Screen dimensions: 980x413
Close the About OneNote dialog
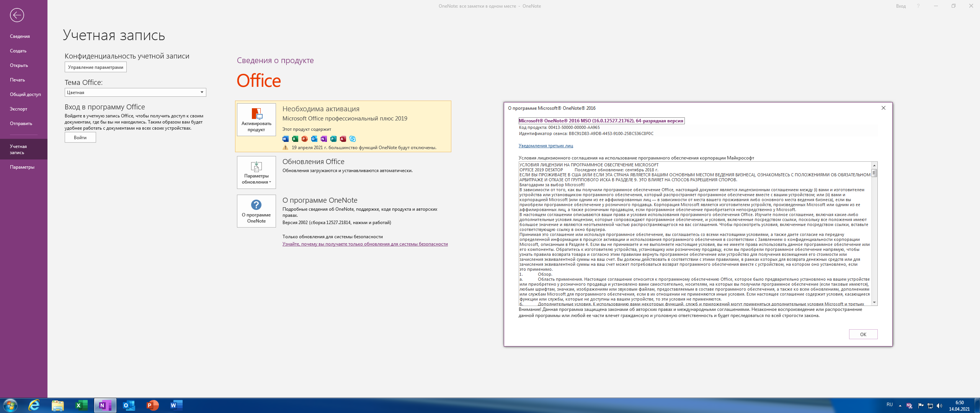(x=884, y=108)
